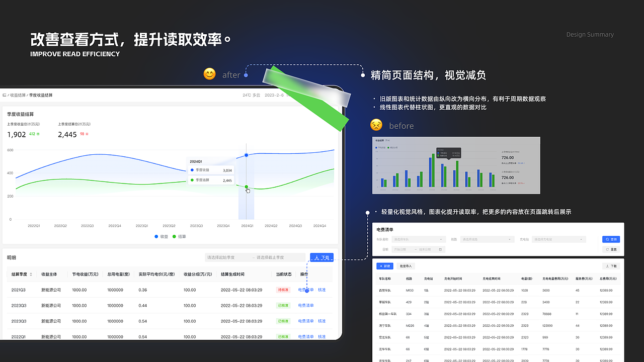
Task: Open 电费清单 link in the 0.44 price row
Action: pyautogui.click(x=306, y=306)
